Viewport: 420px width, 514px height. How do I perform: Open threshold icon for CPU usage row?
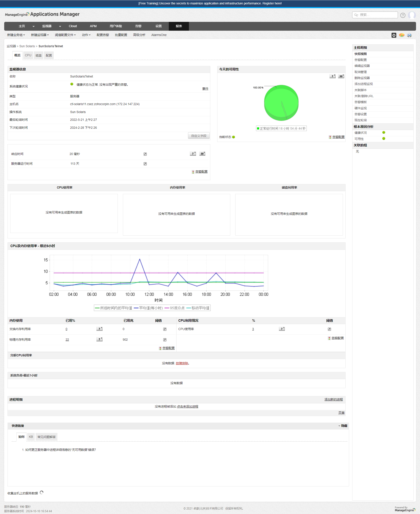point(329,329)
